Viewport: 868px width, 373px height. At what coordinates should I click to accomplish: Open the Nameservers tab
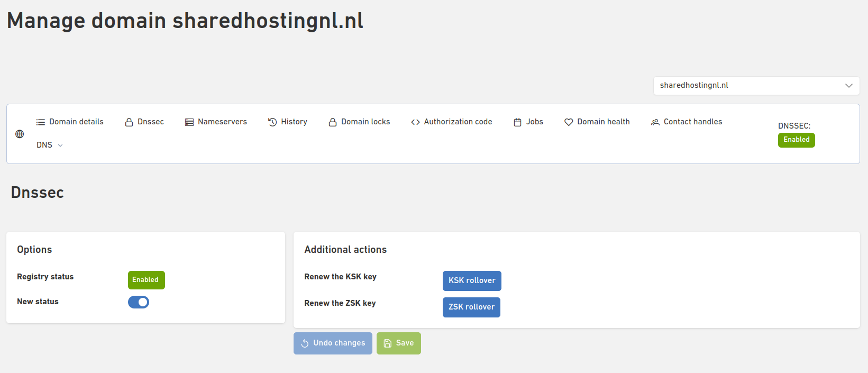click(x=216, y=122)
